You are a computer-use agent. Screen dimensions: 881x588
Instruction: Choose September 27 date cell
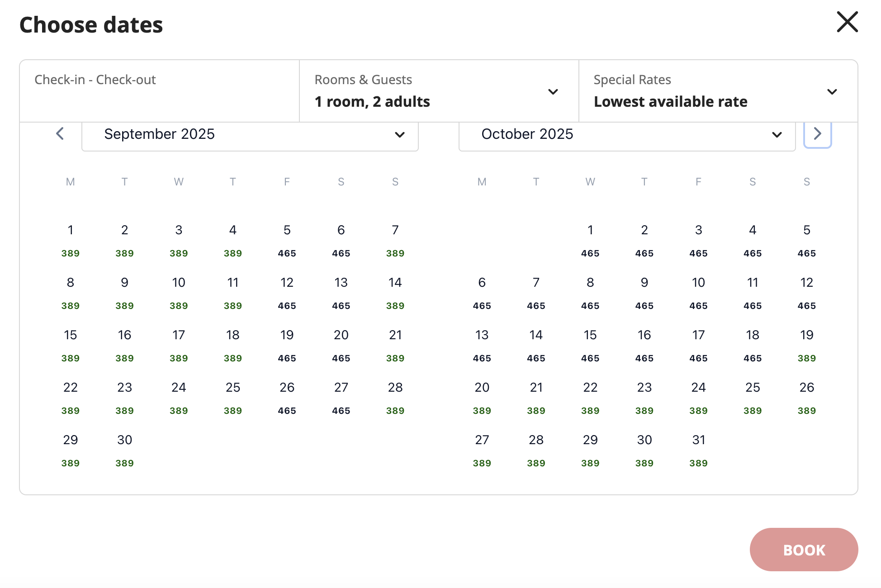[341, 398]
